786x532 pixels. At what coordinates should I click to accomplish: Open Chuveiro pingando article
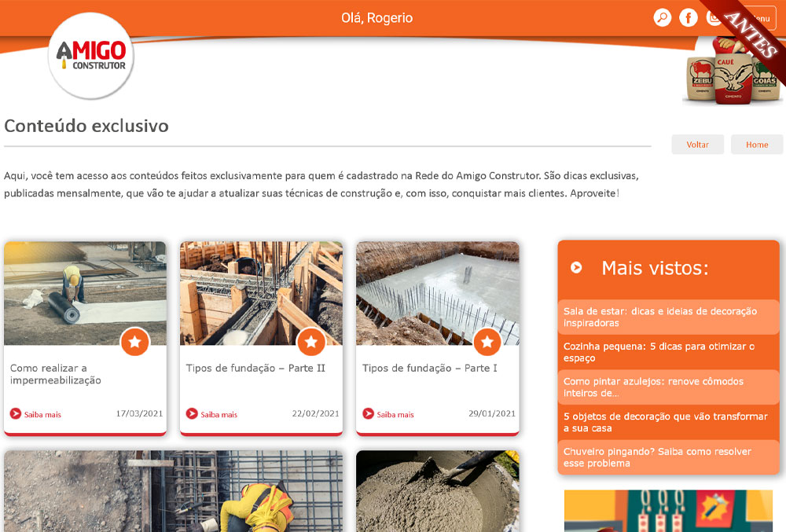point(668,457)
